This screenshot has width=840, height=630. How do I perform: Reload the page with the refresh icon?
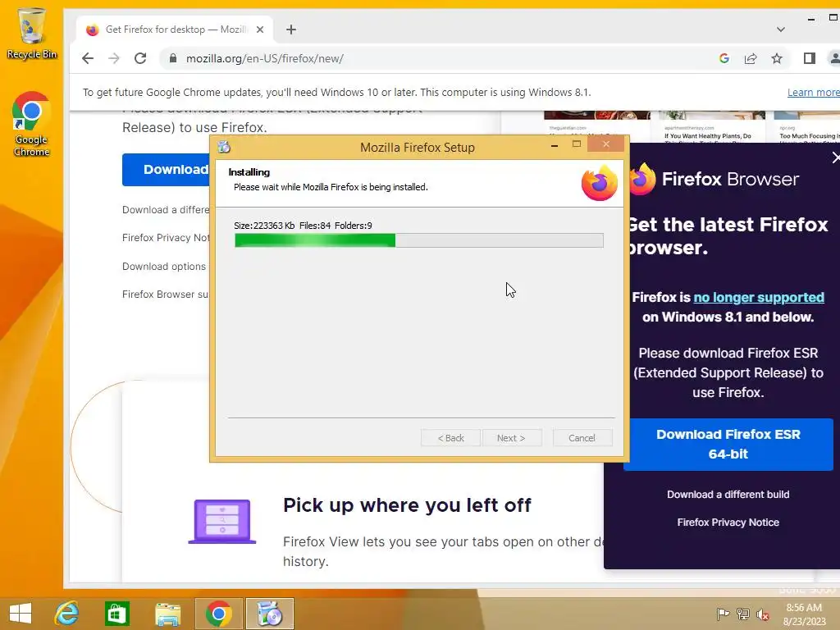[140, 58]
